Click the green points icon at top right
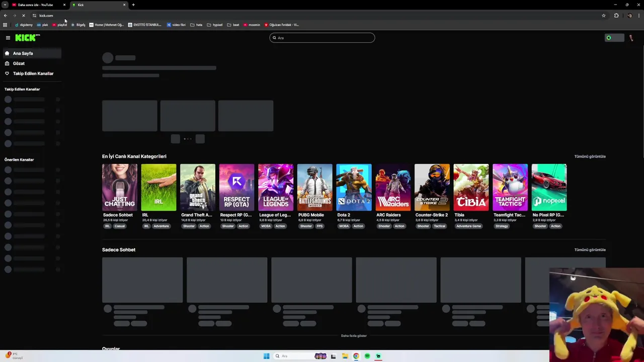644x362 pixels. (608, 38)
